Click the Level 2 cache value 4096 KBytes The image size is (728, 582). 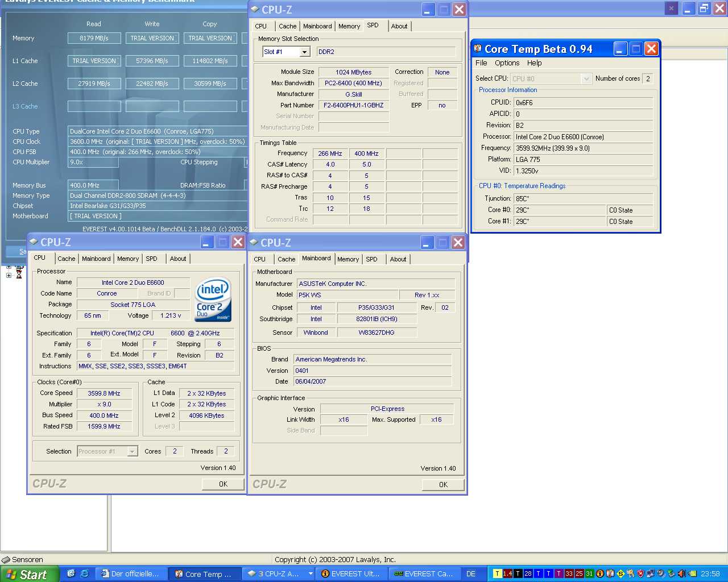tap(206, 415)
